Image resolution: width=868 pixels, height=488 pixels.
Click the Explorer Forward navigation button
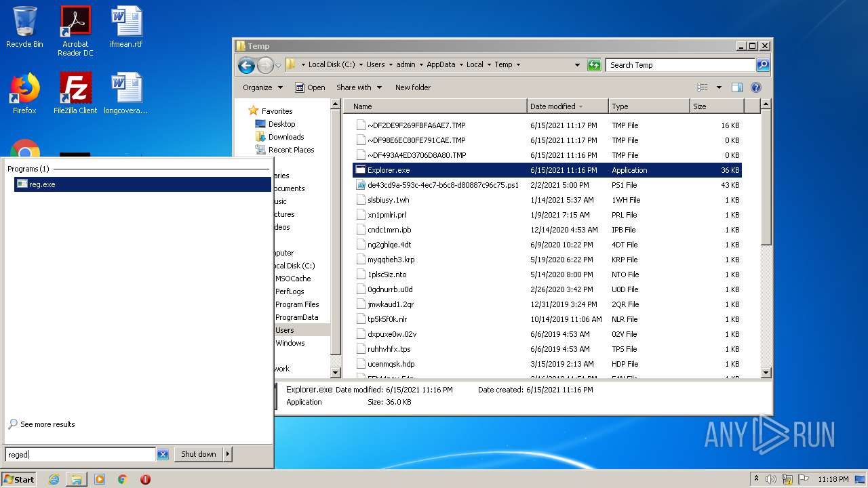click(265, 65)
